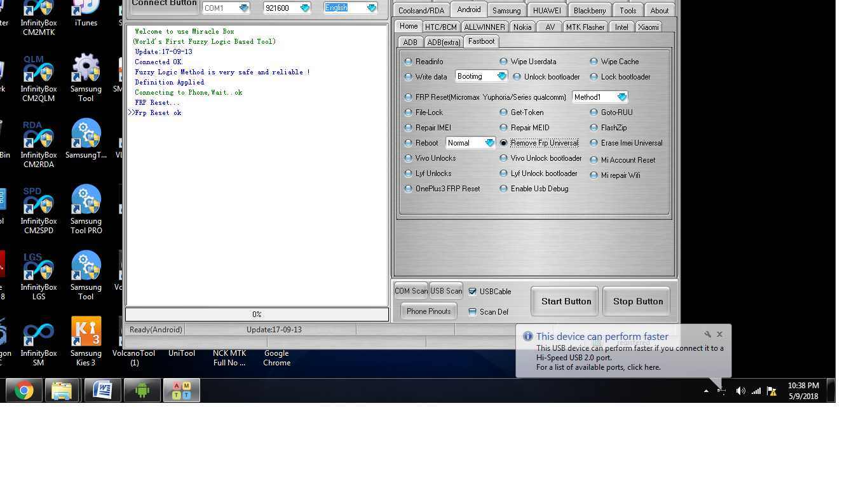
Task: Open network signal tray icon
Action: click(756, 391)
